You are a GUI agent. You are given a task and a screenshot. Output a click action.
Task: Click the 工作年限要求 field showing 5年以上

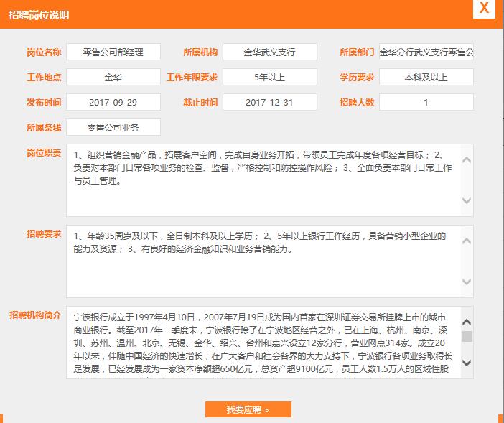269,78
